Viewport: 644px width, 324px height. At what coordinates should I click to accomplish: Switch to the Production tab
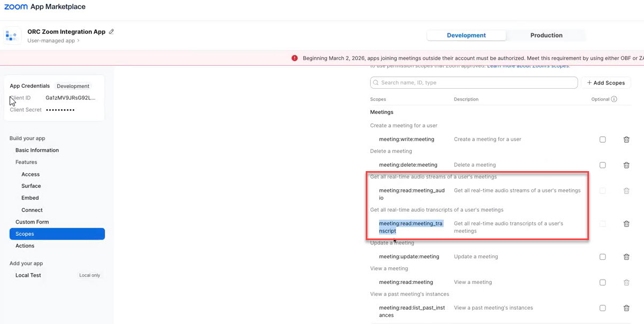tap(546, 35)
